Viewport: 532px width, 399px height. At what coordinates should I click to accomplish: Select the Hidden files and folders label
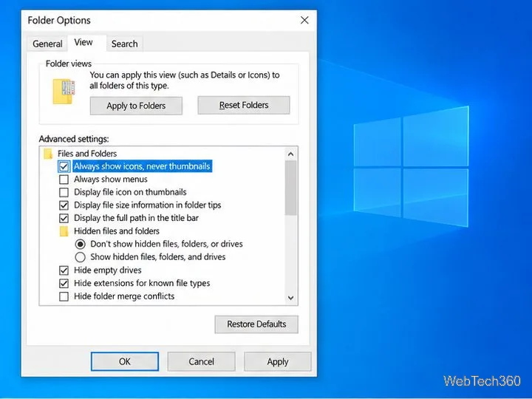pos(117,231)
